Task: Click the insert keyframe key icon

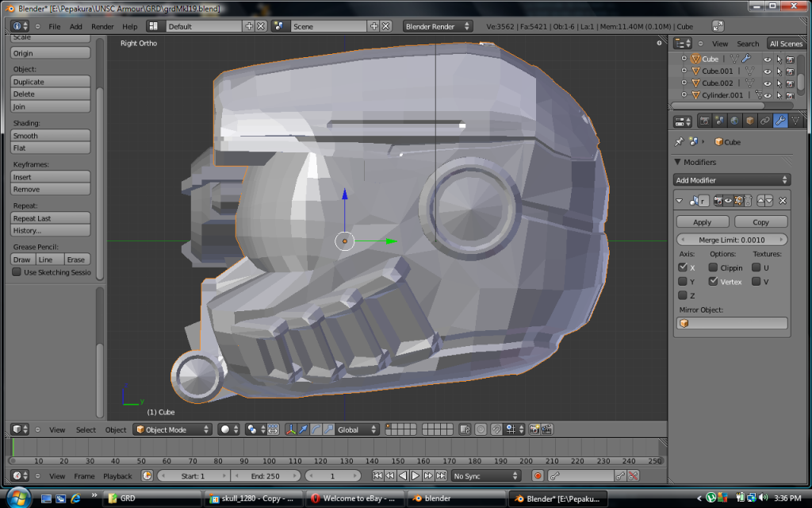Action: [x=620, y=475]
